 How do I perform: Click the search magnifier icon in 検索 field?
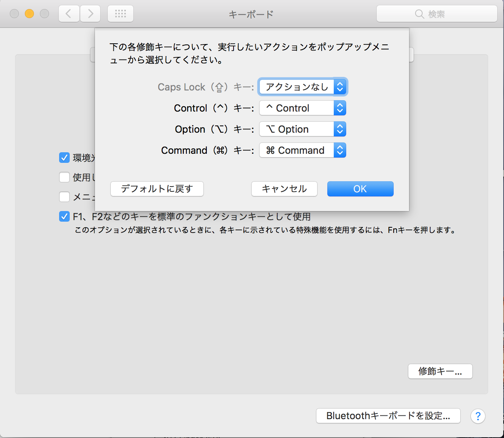coord(420,14)
